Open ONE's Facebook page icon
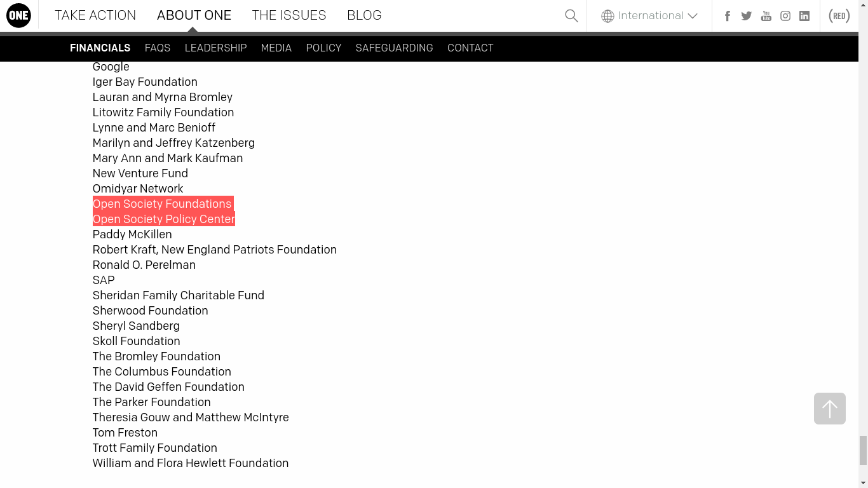Image resolution: width=868 pixels, height=488 pixels. click(728, 16)
